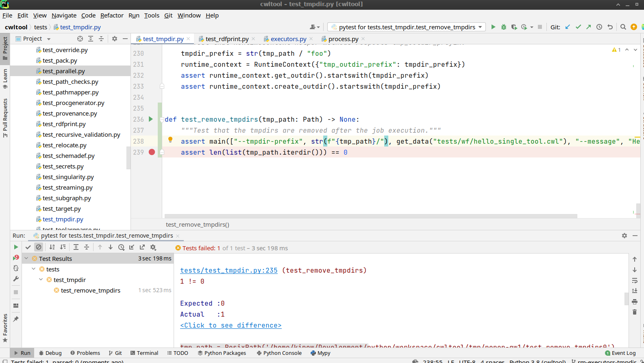Collapse the Test Results node
The image size is (644, 363).
pos(26,258)
